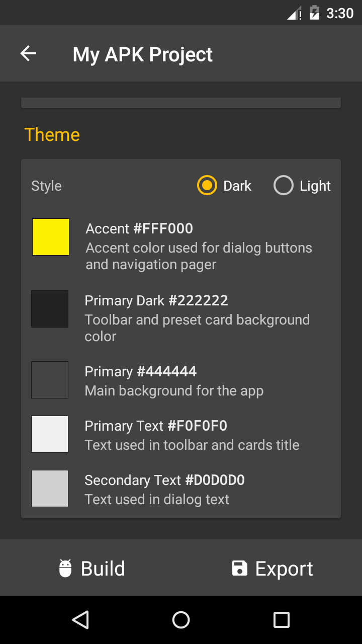The height and width of the screenshot is (644, 362).
Task: Tap the back arrow icon
Action: click(29, 54)
